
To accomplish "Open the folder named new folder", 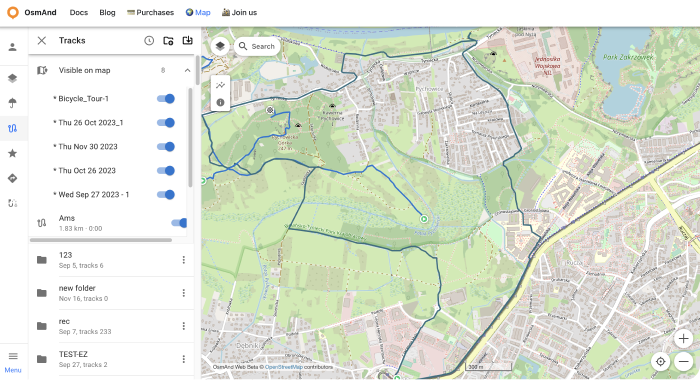I will (x=77, y=288).
